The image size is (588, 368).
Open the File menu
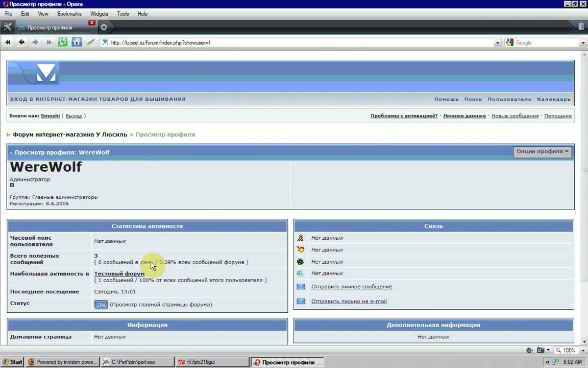point(9,14)
